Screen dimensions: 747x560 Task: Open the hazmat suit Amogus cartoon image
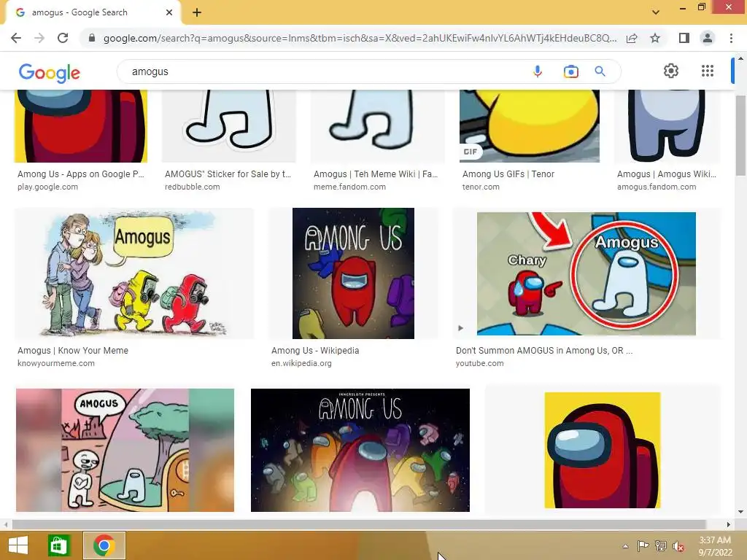[134, 273]
